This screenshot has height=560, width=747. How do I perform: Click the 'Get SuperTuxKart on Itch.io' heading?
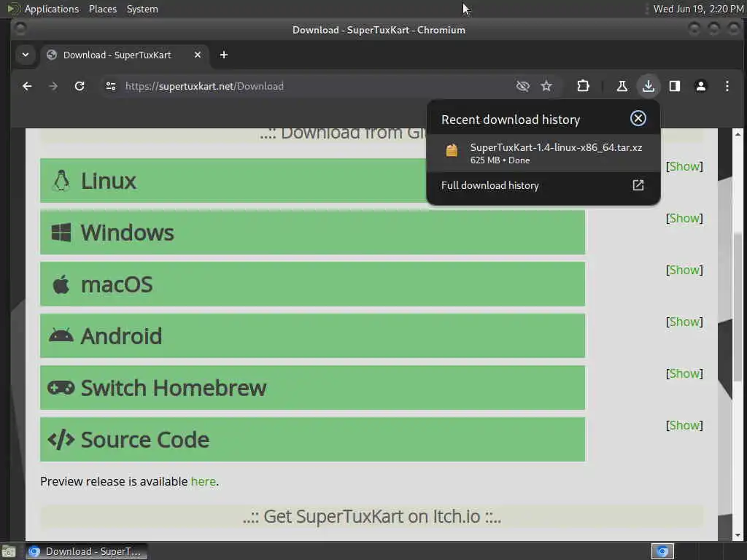(x=371, y=517)
